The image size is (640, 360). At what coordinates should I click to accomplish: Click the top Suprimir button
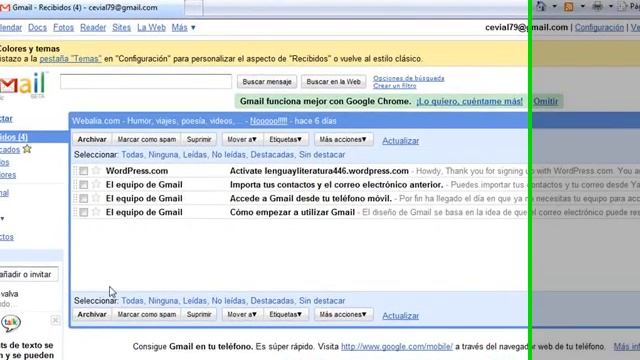point(199,140)
